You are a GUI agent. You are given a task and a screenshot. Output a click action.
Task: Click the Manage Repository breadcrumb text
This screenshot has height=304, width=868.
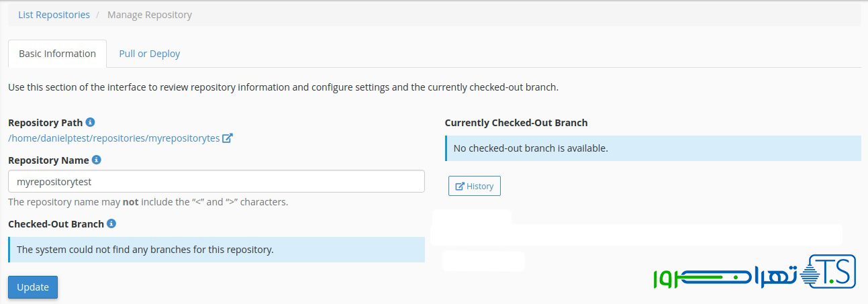(x=149, y=15)
